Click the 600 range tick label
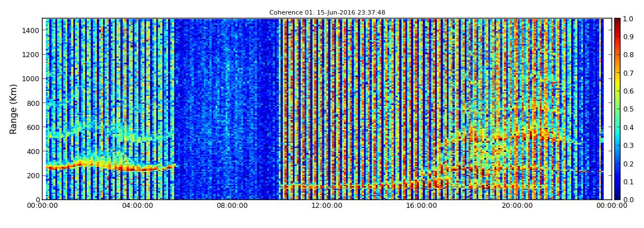644x228 pixels. (x=33, y=127)
